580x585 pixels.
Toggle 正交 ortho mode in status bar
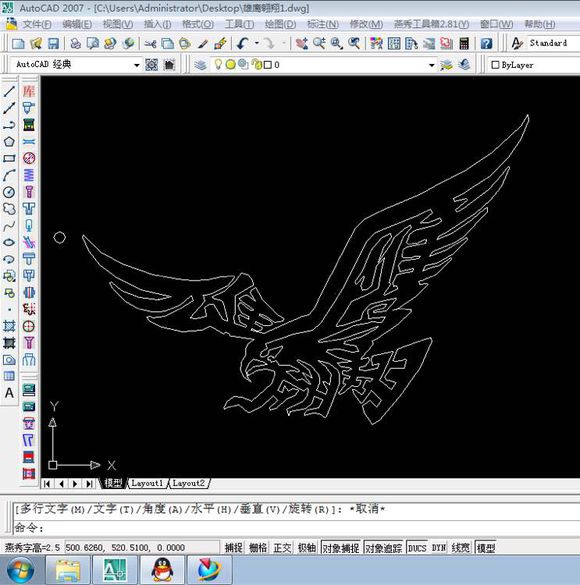point(282,548)
